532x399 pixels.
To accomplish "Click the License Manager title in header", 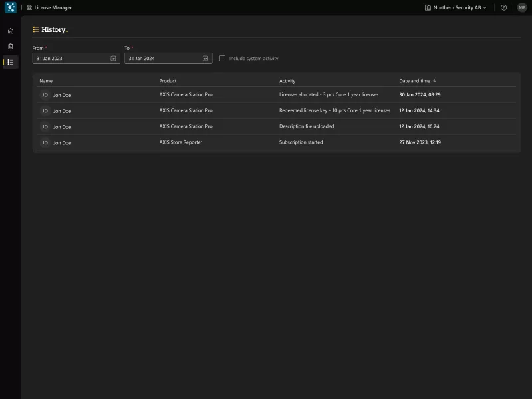I will pos(53,7).
